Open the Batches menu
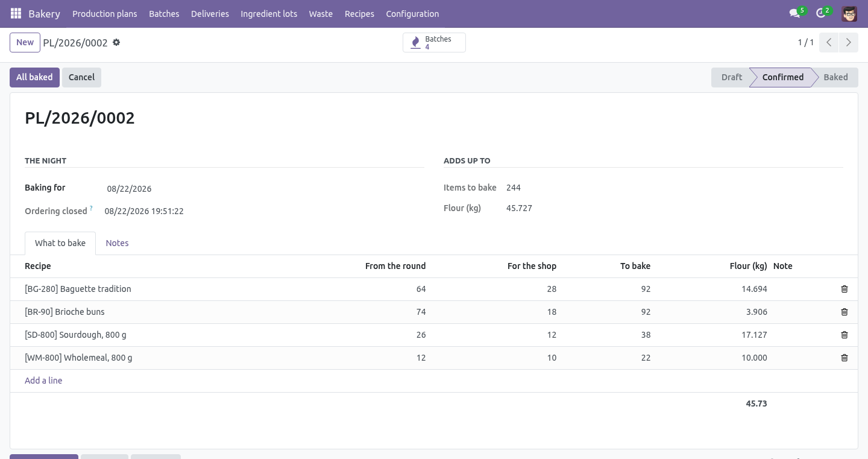Image resolution: width=868 pixels, height=459 pixels. point(164,13)
